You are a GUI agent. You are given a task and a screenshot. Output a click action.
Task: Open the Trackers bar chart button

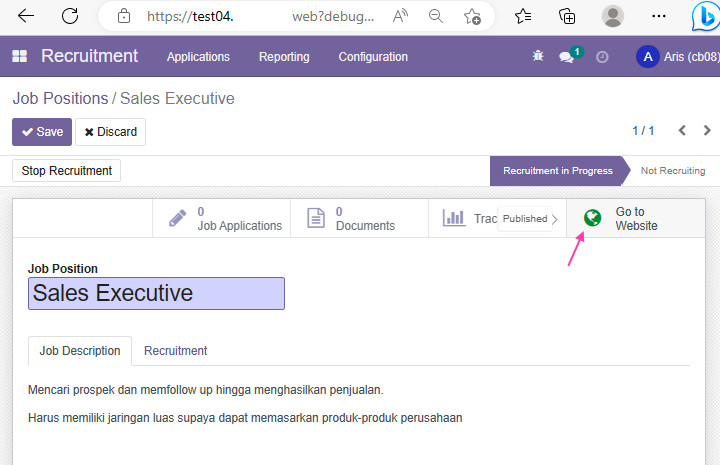point(463,218)
